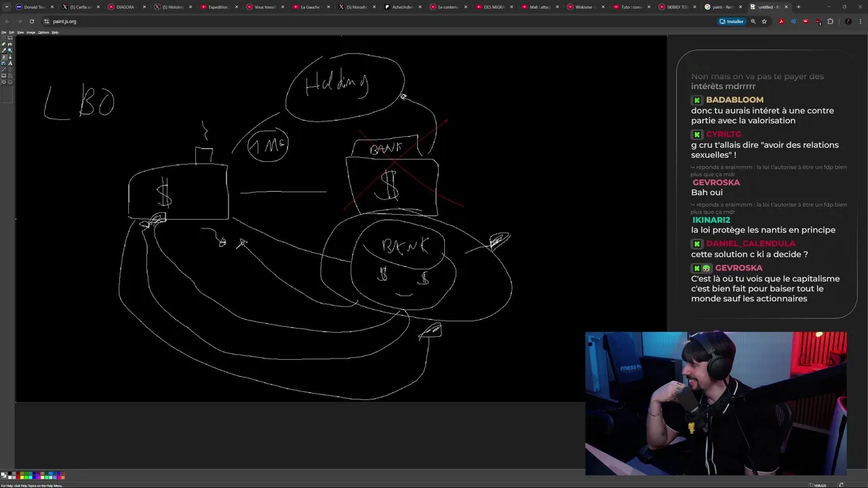Open the Help menu in Paint
Image resolution: width=868 pixels, height=488 pixels.
pos(55,33)
